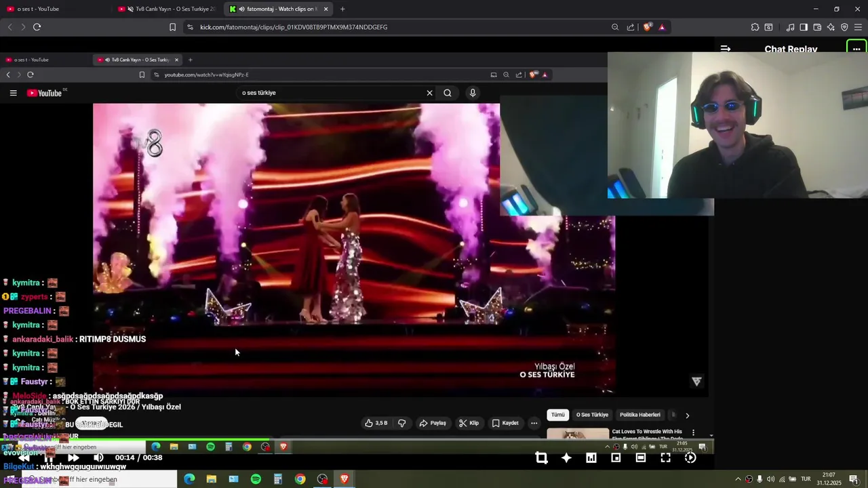Open the stats bar-chart icon in player
This screenshot has height=488, width=868.
[591, 458]
